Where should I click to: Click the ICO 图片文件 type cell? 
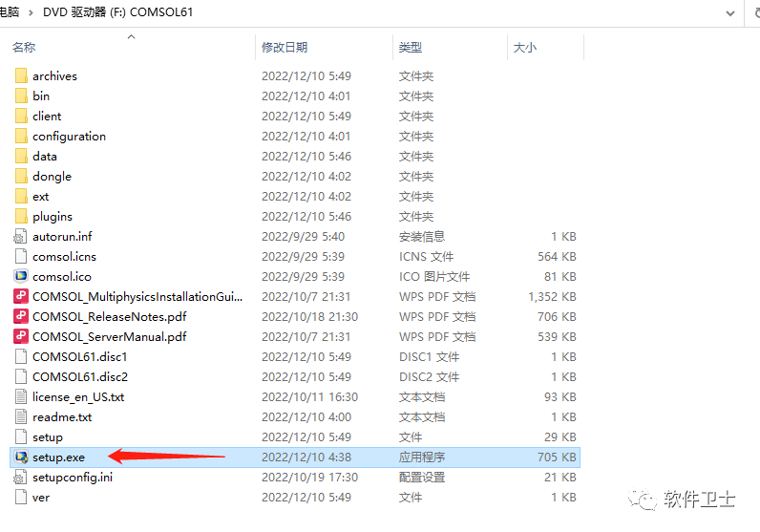tap(434, 276)
